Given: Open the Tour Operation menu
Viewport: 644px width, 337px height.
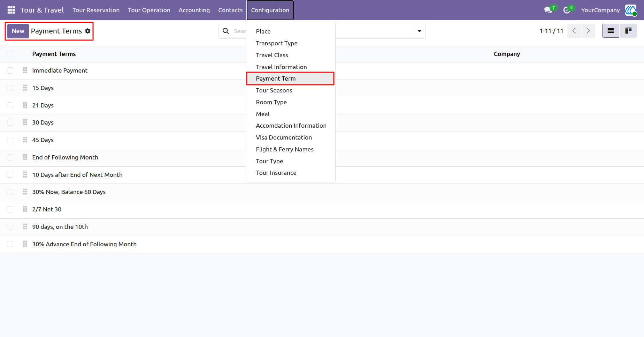Looking at the screenshot, I should point(149,10).
